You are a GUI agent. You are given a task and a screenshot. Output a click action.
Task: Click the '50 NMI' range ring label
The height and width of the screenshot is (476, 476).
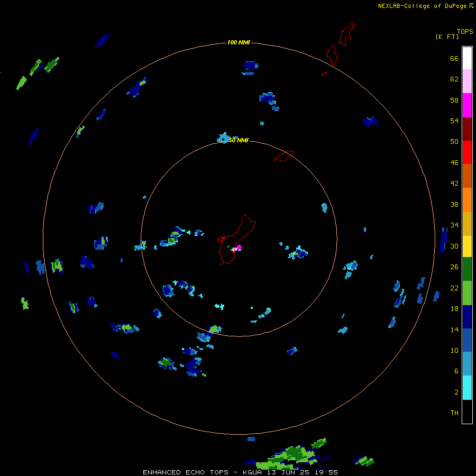point(239,140)
